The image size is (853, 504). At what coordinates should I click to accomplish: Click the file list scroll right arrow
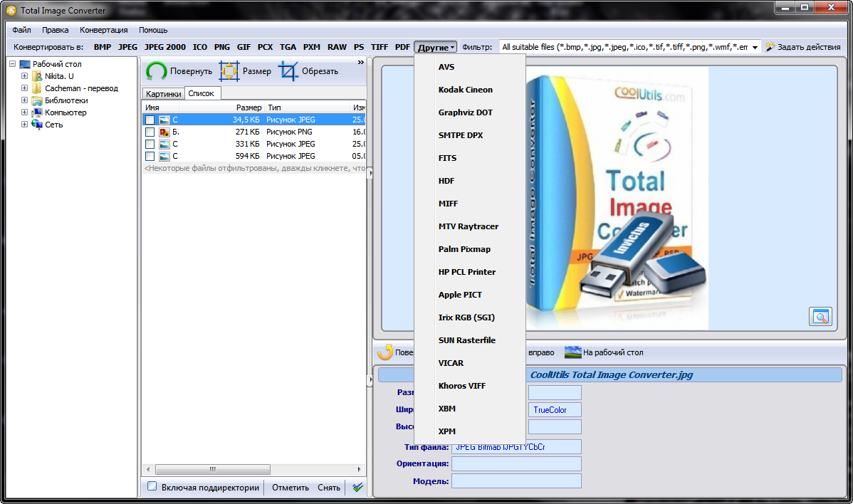359,469
